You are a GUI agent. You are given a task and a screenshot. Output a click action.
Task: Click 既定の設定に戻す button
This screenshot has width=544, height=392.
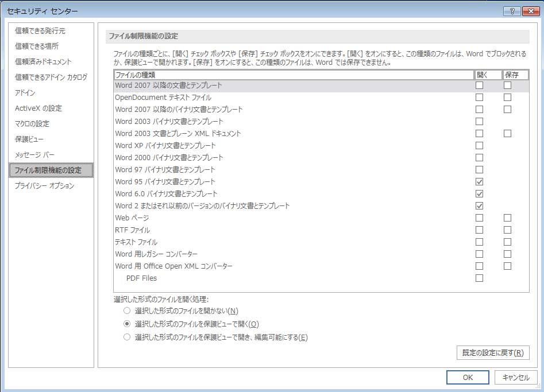(492, 353)
